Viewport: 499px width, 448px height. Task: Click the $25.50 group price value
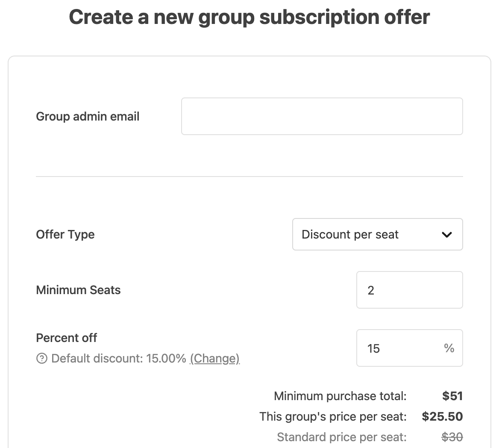point(442,416)
